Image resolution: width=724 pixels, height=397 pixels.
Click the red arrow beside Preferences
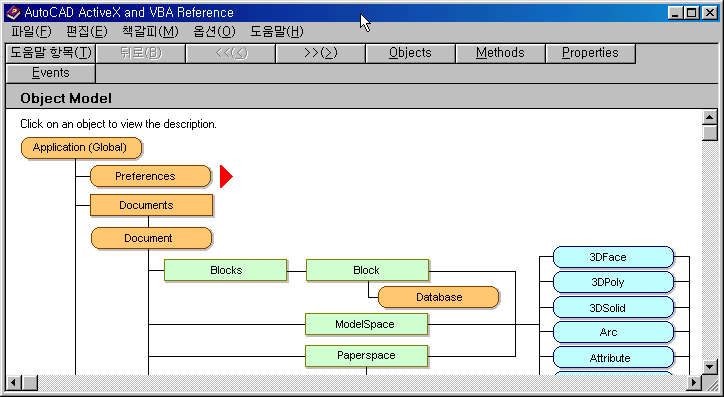click(226, 176)
